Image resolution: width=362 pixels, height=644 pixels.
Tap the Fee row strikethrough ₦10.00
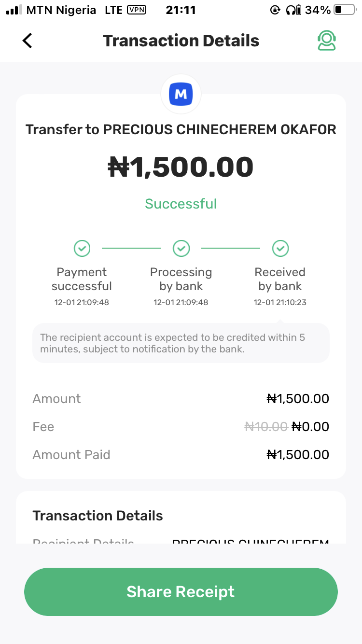(x=266, y=427)
